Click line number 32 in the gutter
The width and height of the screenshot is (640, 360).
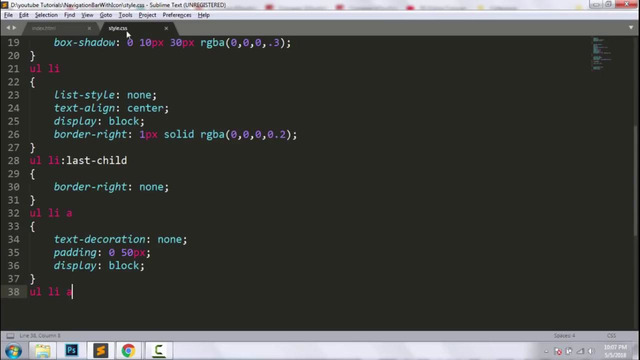coord(13,213)
